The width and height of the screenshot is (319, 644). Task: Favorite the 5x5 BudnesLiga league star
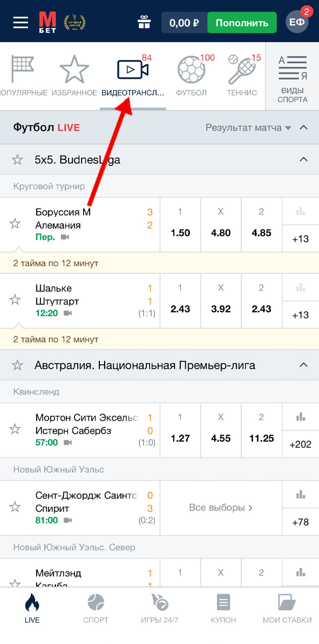tap(17, 159)
